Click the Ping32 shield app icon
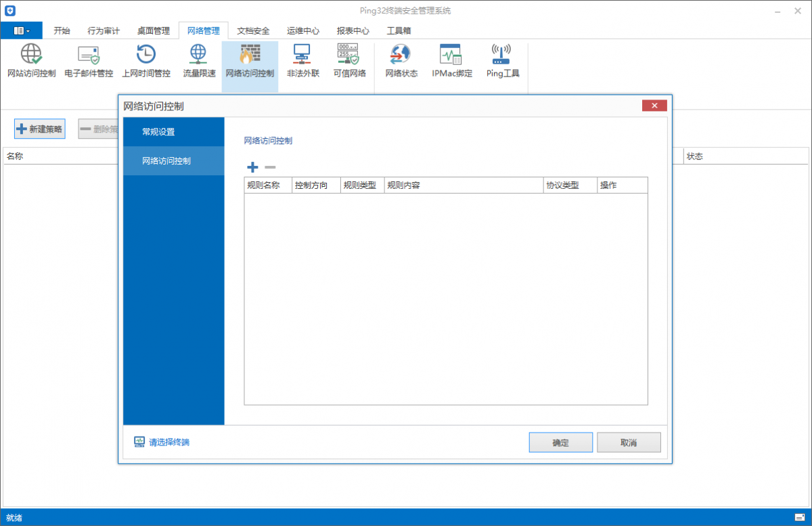Viewport: 812px width, 526px height. (x=10, y=10)
